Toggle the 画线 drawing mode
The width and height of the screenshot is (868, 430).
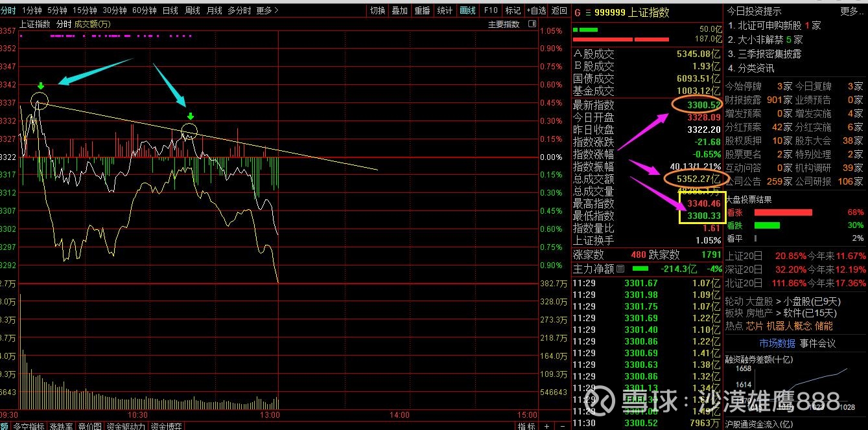[467, 10]
